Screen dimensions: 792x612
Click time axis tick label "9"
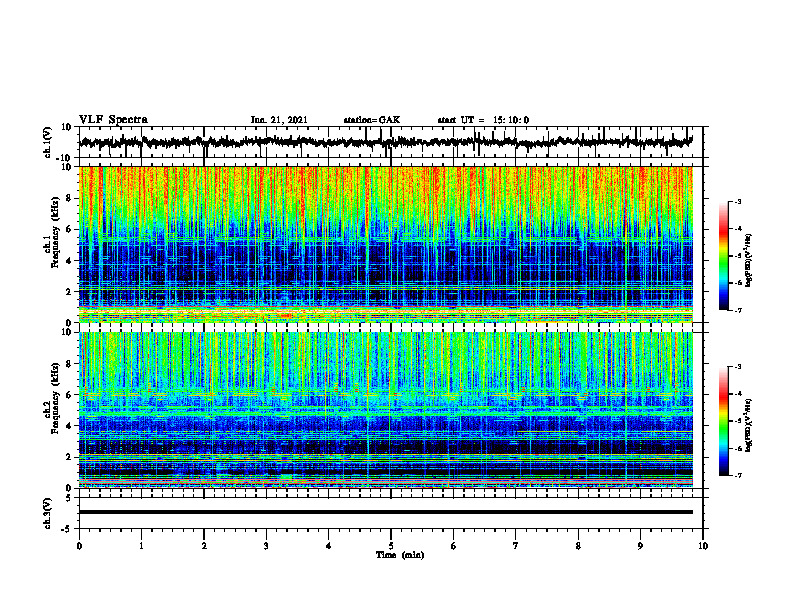[x=640, y=546]
